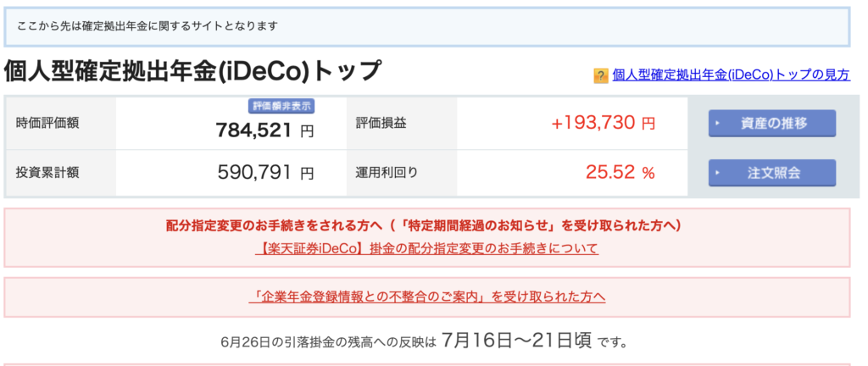Click the arrow icon on the 注文照会 button

click(717, 173)
